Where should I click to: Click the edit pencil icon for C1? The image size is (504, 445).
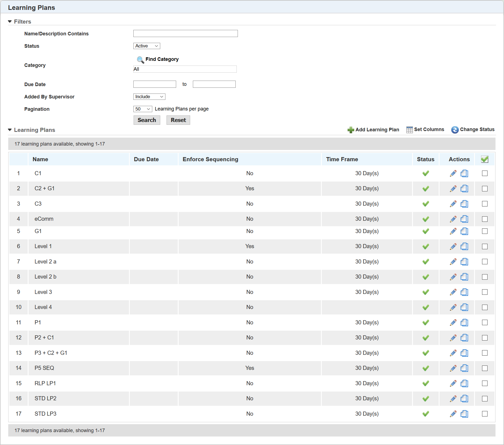[x=453, y=173]
